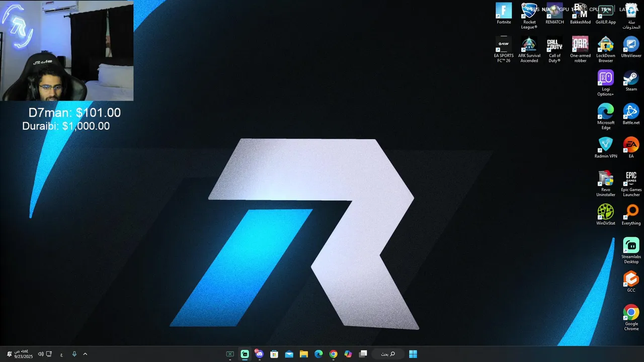Open the Windows Start menu
Image resolution: width=644 pixels, height=362 pixels.
pos(413,354)
